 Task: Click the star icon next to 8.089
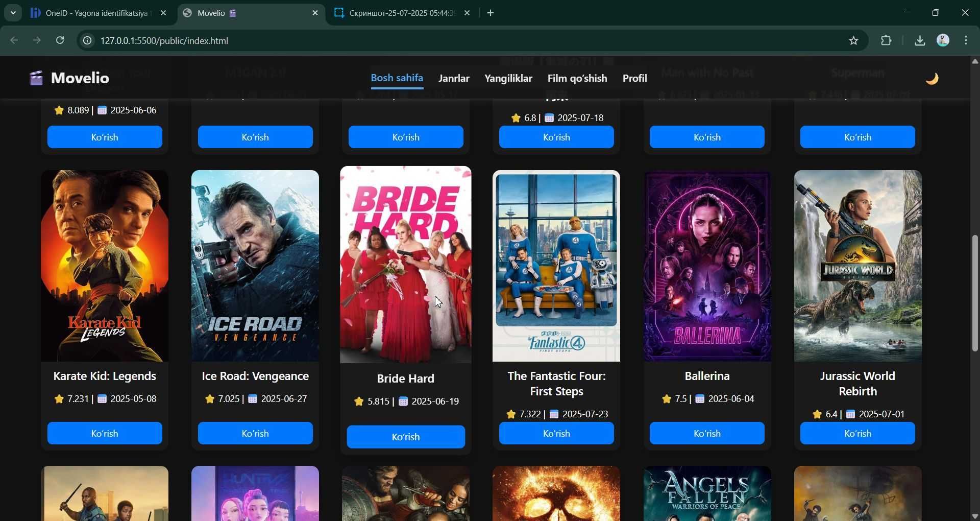click(59, 110)
